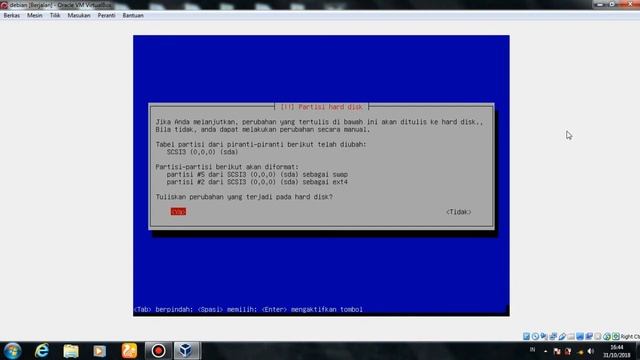Click the partisi #2 ext4 line

click(257, 182)
